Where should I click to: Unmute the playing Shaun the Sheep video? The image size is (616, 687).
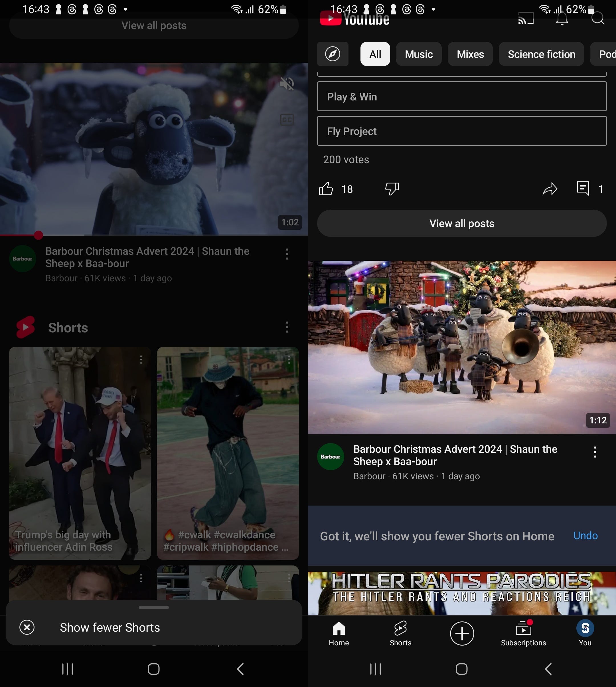pyautogui.click(x=287, y=84)
